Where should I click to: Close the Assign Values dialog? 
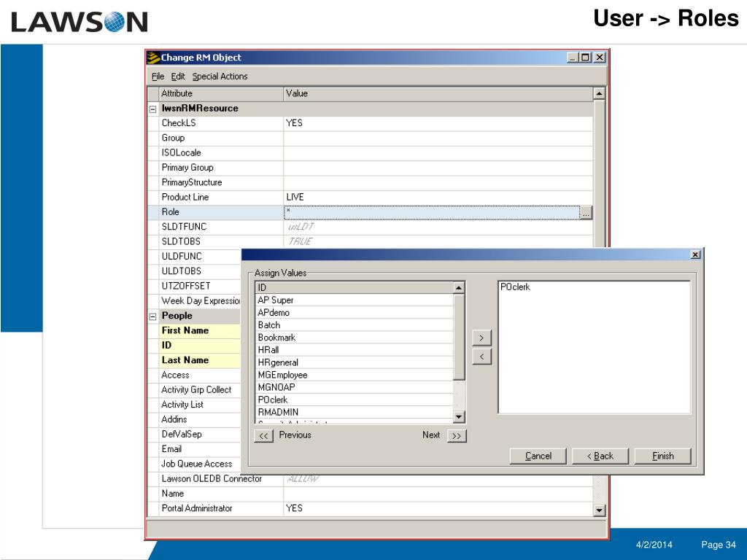click(x=695, y=254)
